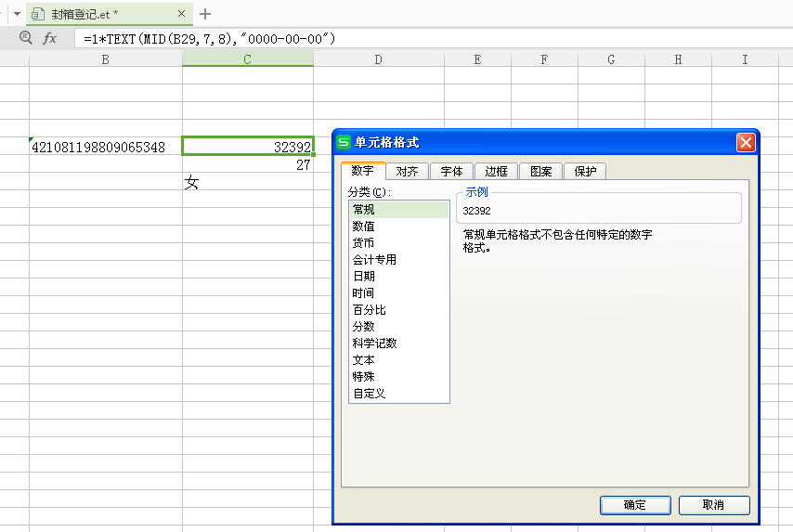Switch to the 保护 tab

tap(585, 172)
